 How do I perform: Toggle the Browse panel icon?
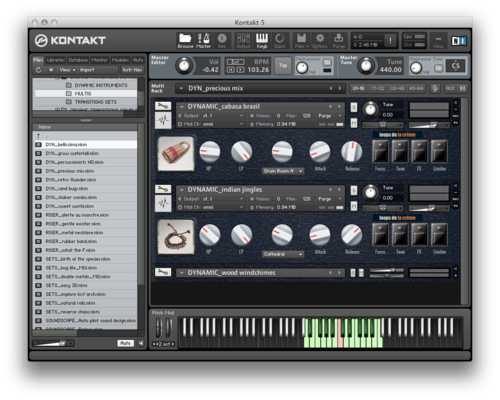185,41
